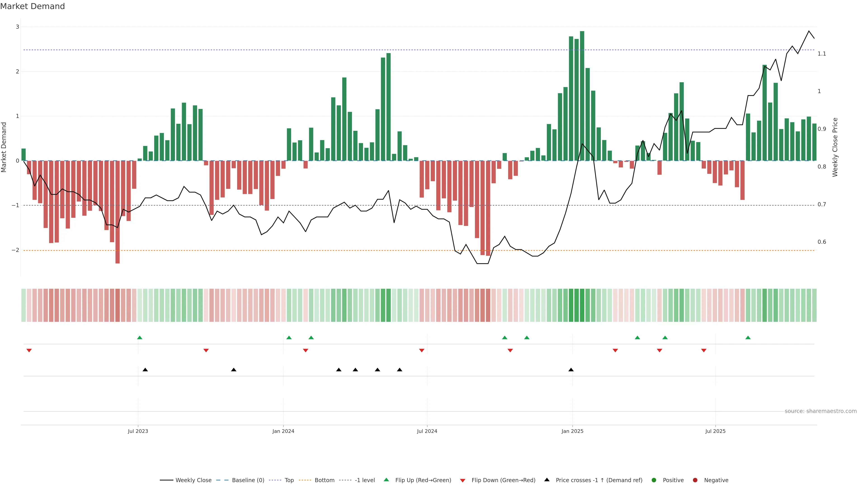Click the black Price crosses -1 legend triangle
868x488 pixels.
[x=547, y=480]
